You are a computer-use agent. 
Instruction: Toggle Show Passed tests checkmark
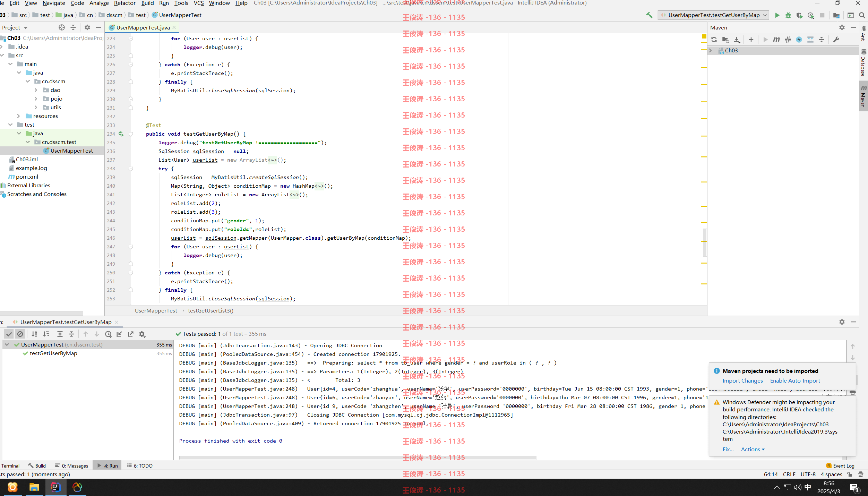coord(9,334)
